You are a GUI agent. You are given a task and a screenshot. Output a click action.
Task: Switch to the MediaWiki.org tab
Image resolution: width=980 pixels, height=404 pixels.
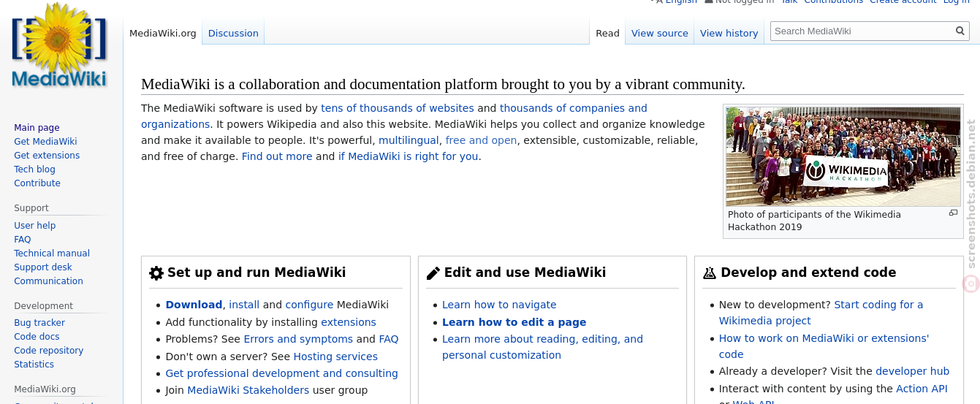163,33
